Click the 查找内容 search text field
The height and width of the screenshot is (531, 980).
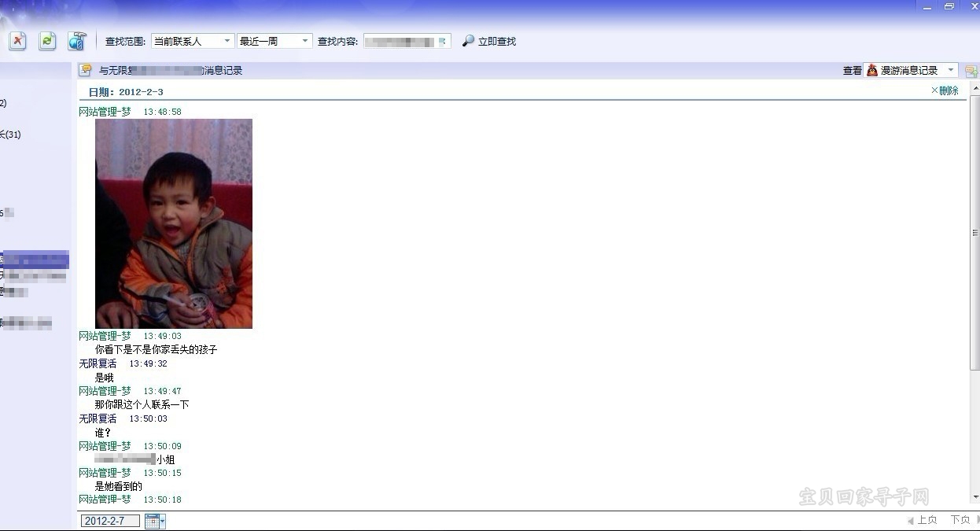[x=401, y=41]
